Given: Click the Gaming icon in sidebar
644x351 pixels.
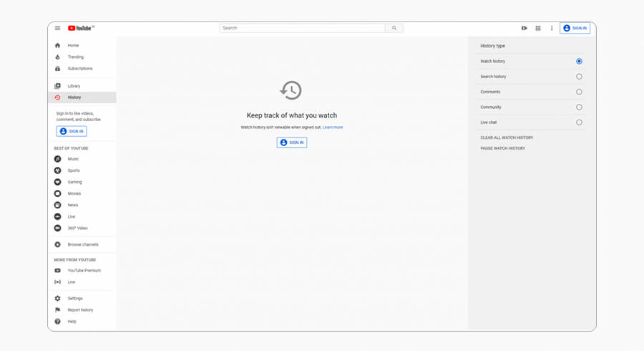Looking at the screenshot, I should click(x=58, y=182).
